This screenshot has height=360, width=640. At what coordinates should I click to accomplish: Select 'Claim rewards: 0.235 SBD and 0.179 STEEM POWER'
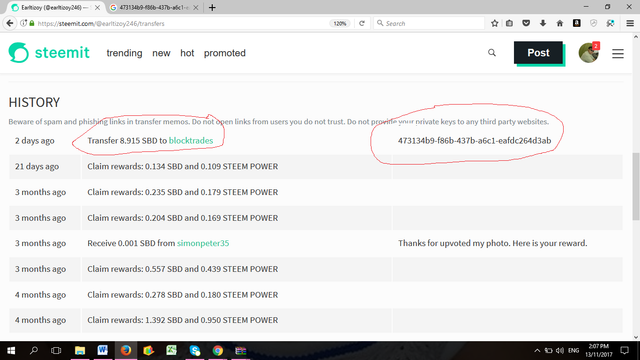point(182,192)
